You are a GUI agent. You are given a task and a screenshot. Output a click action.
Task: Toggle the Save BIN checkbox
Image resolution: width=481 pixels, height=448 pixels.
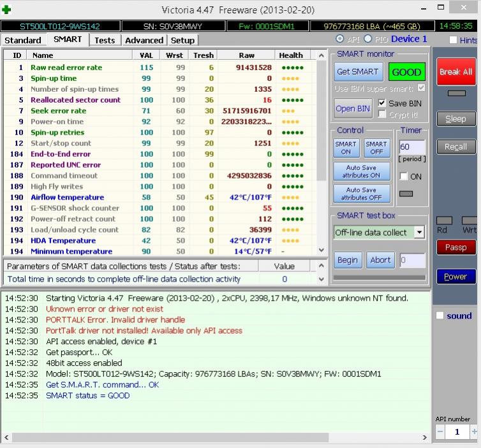(382, 103)
